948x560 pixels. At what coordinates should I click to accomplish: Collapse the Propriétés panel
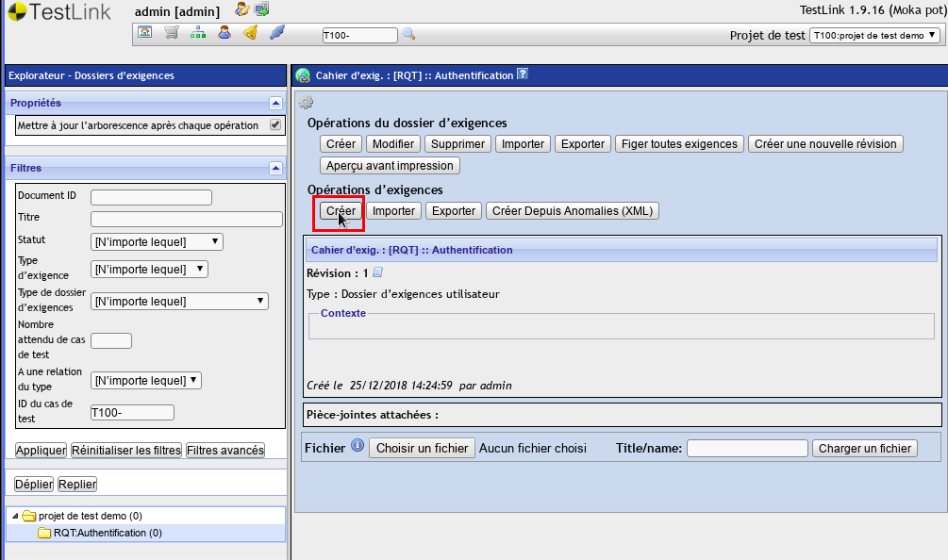click(x=276, y=103)
